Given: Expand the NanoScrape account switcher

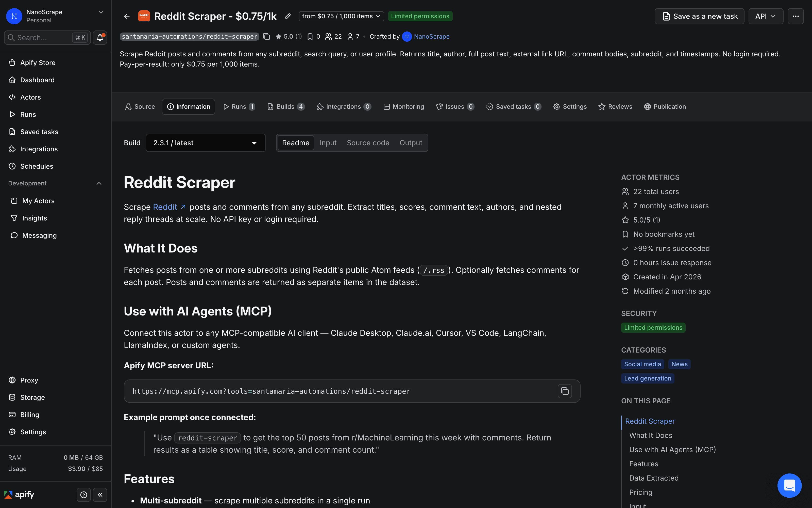Looking at the screenshot, I should pyautogui.click(x=101, y=12).
